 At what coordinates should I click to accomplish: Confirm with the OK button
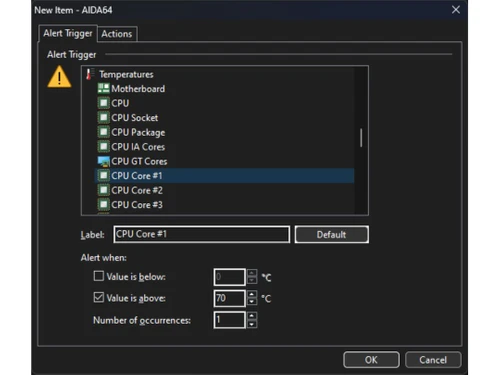371,360
